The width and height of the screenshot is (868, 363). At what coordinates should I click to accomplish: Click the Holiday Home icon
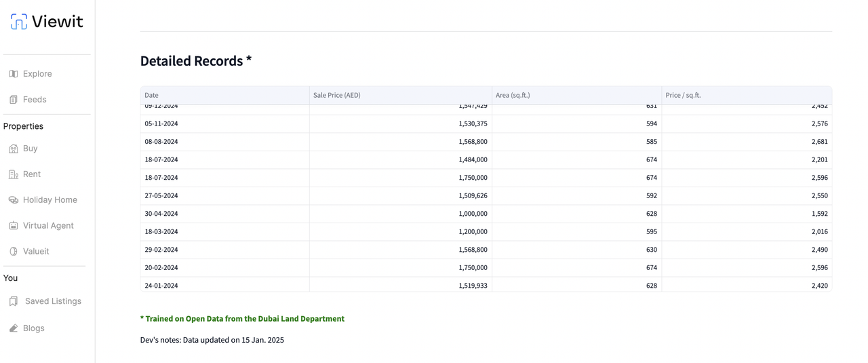[14, 200]
